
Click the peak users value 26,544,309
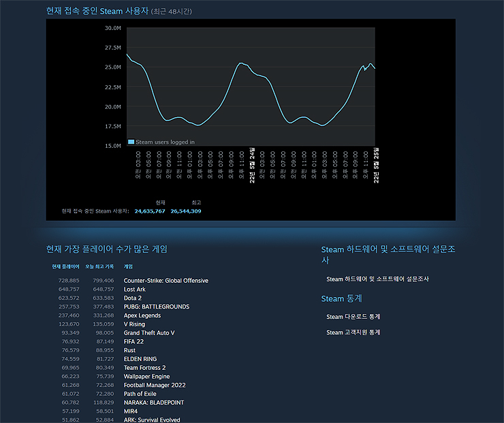186,211
